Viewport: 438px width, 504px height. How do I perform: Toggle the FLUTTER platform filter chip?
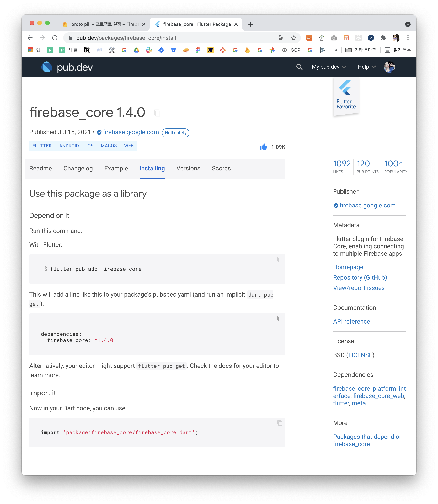point(42,146)
